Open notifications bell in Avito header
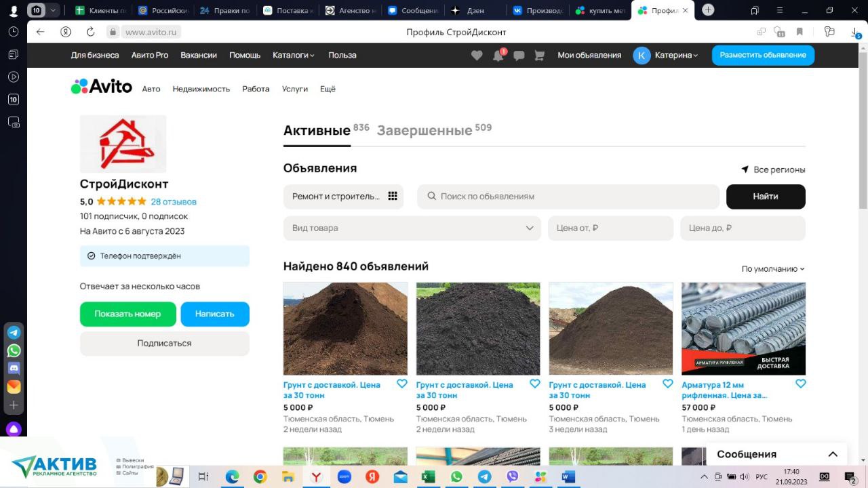The width and height of the screenshot is (868, 488). [x=498, y=56]
